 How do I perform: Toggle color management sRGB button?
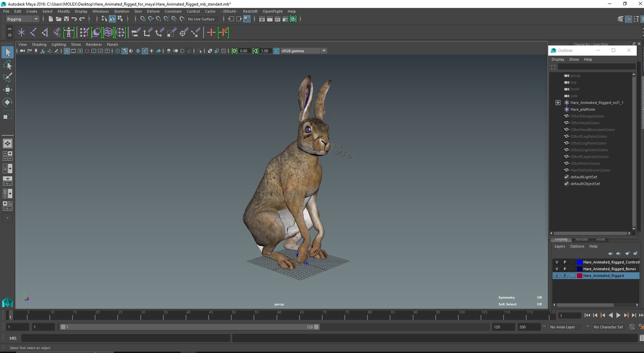tap(276, 51)
